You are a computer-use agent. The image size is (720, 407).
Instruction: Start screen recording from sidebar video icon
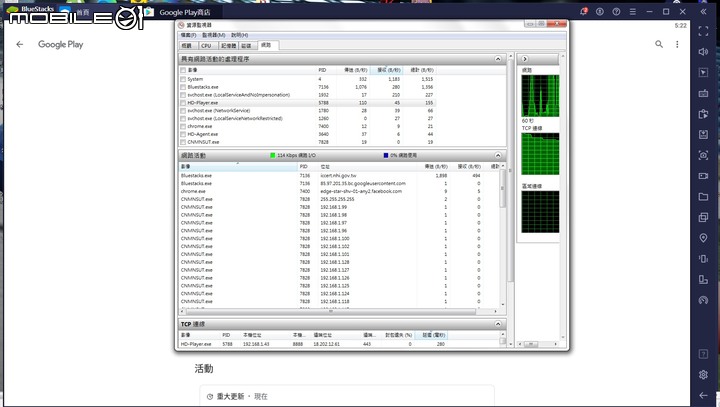[x=703, y=176]
